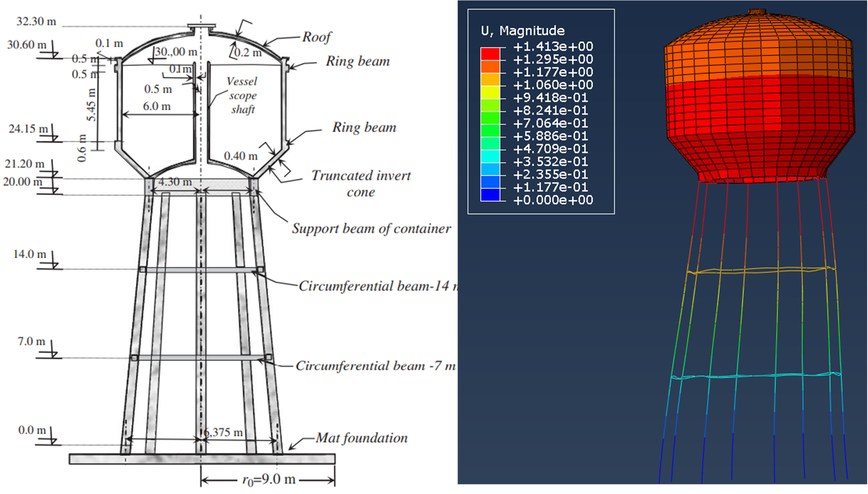Click the dark blue bottom legend swatch
Screen dimensions: 868x494
point(490,194)
